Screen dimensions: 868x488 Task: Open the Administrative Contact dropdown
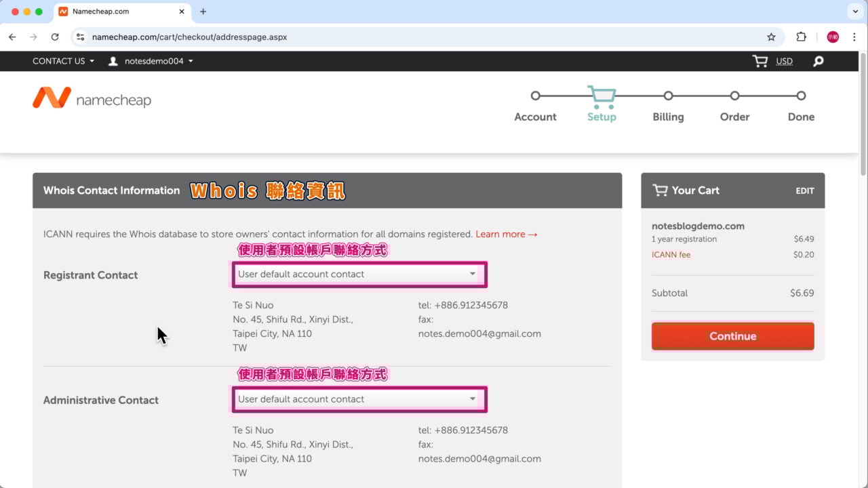pyautogui.click(x=359, y=399)
